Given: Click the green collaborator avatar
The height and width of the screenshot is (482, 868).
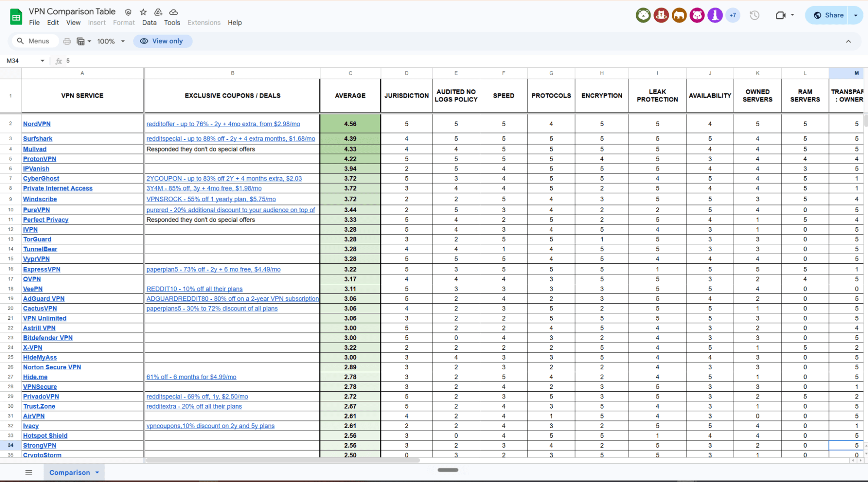Looking at the screenshot, I should [x=643, y=15].
